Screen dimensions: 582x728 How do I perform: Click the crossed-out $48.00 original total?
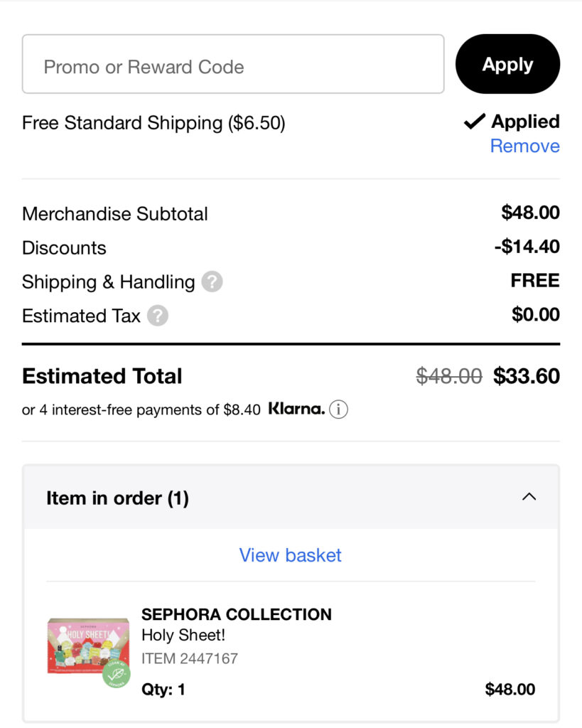[449, 376]
